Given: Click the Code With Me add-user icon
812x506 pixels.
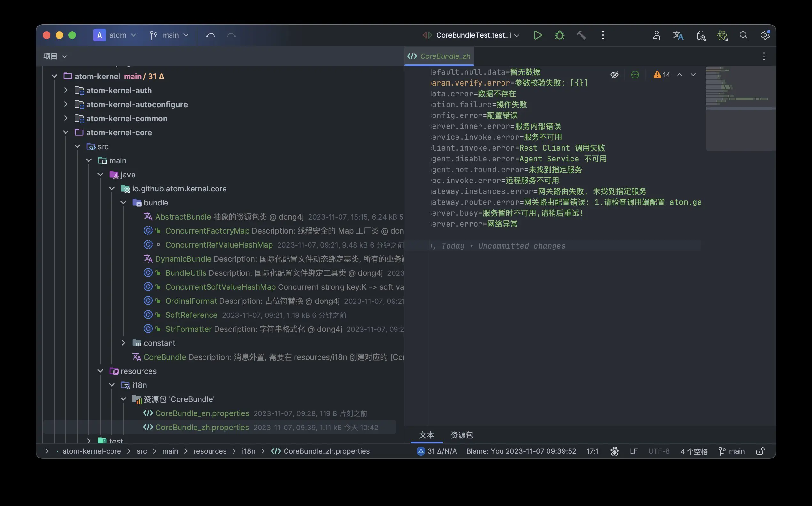Looking at the screenshot, I should [656, 35].
